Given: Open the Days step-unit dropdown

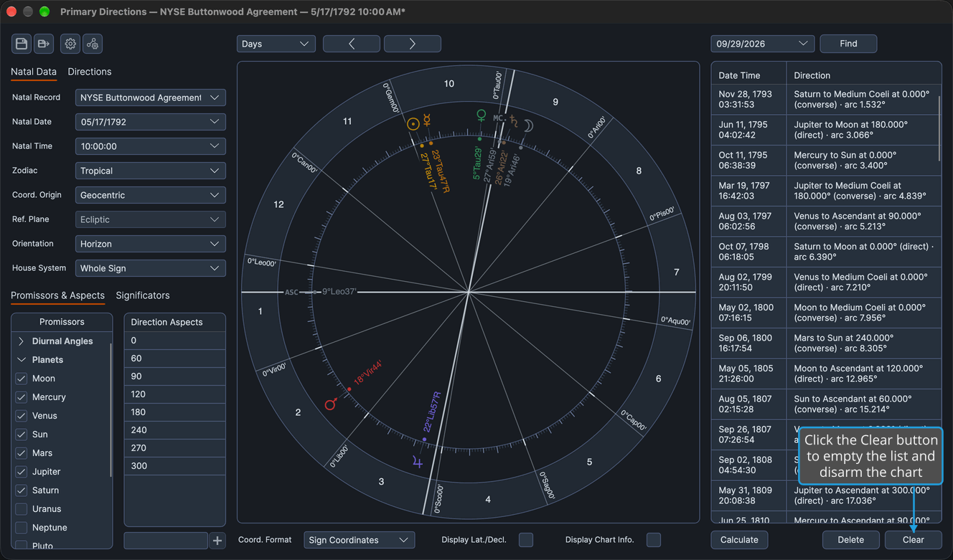Looking at the screenshot, I should (x=276, y=44).
